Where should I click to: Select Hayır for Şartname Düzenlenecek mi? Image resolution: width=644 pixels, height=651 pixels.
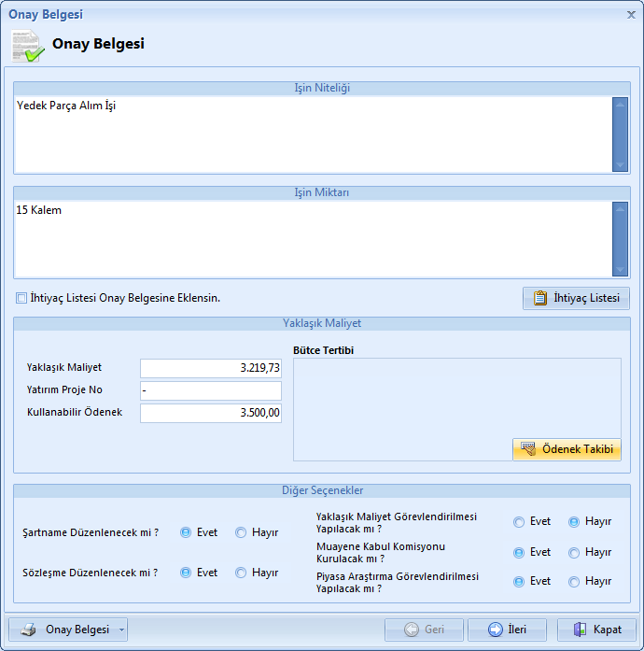241,532
